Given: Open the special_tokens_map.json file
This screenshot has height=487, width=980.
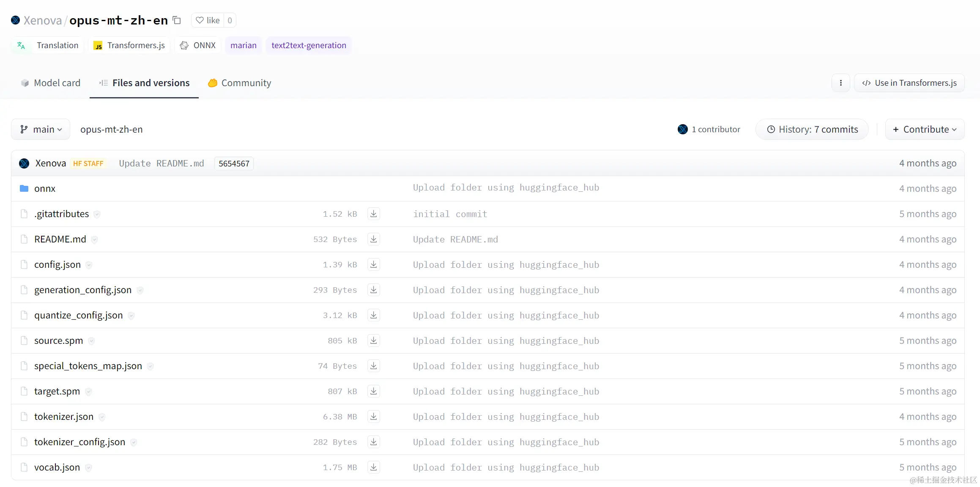Looking at the screenshot, I should [x=88, y=366].
